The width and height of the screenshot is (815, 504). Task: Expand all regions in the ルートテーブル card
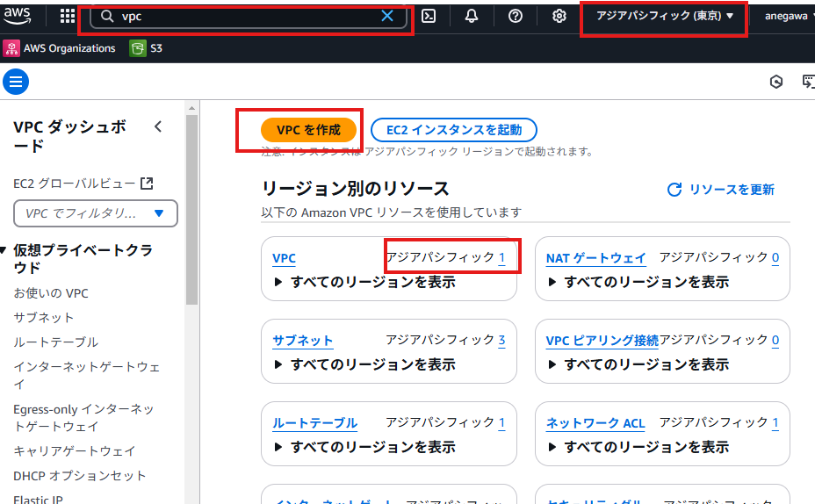(x=365, y=447)
